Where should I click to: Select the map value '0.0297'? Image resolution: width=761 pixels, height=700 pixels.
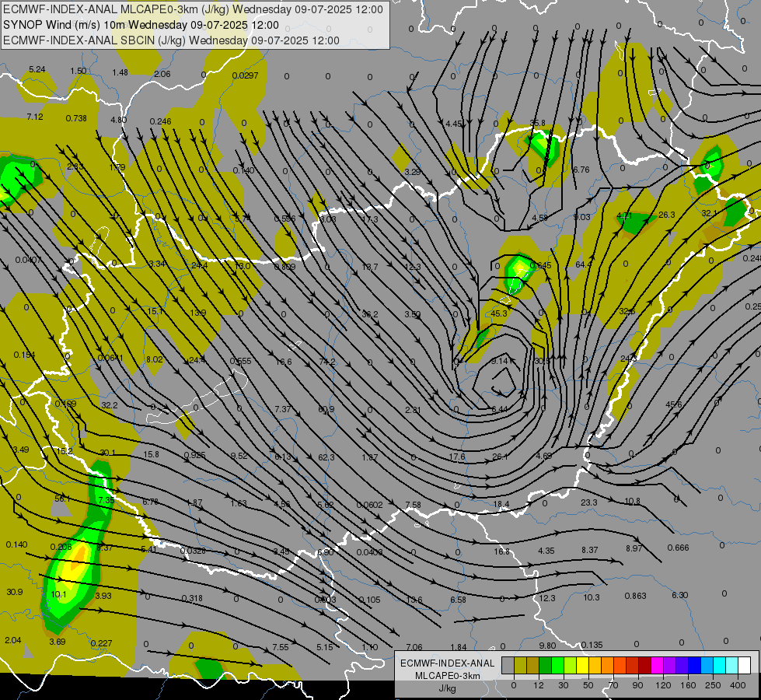(x=245, y=75)
